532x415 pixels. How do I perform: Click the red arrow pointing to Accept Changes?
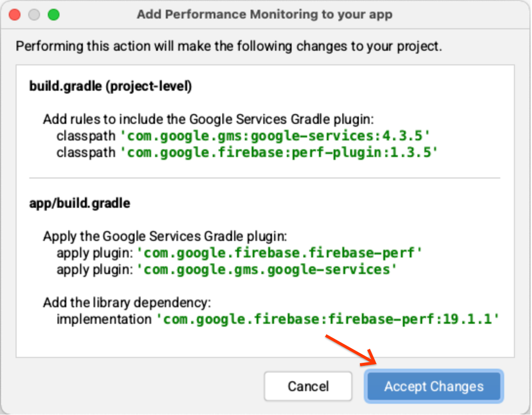351,350
